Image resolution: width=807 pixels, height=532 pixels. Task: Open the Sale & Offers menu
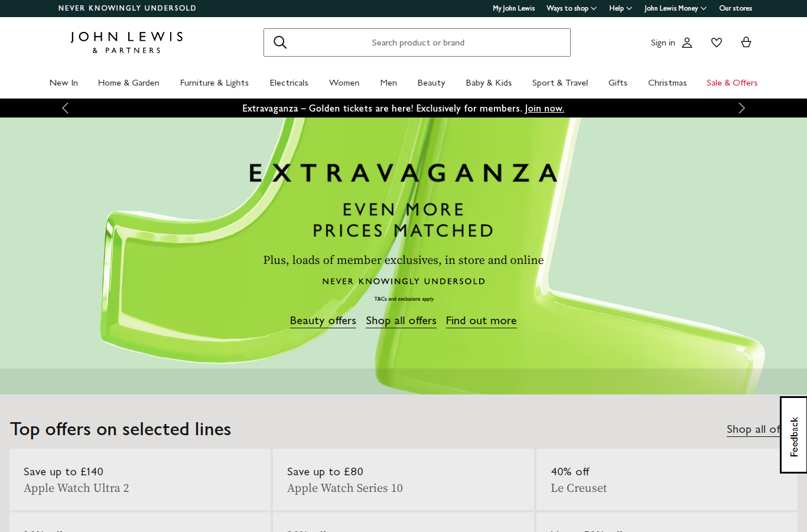pyautogui.click(x=731, y=83)
